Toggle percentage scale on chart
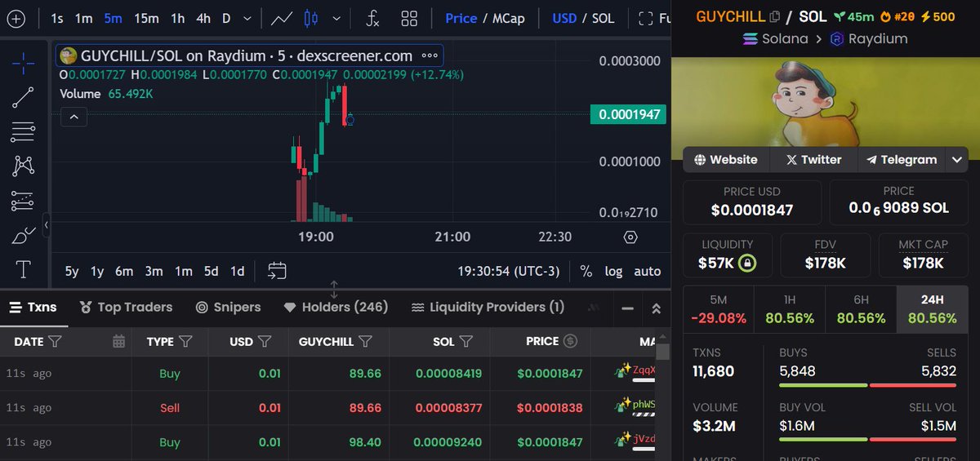The height and width of the screenshot is (461, 980). click(x=586, y=271)
